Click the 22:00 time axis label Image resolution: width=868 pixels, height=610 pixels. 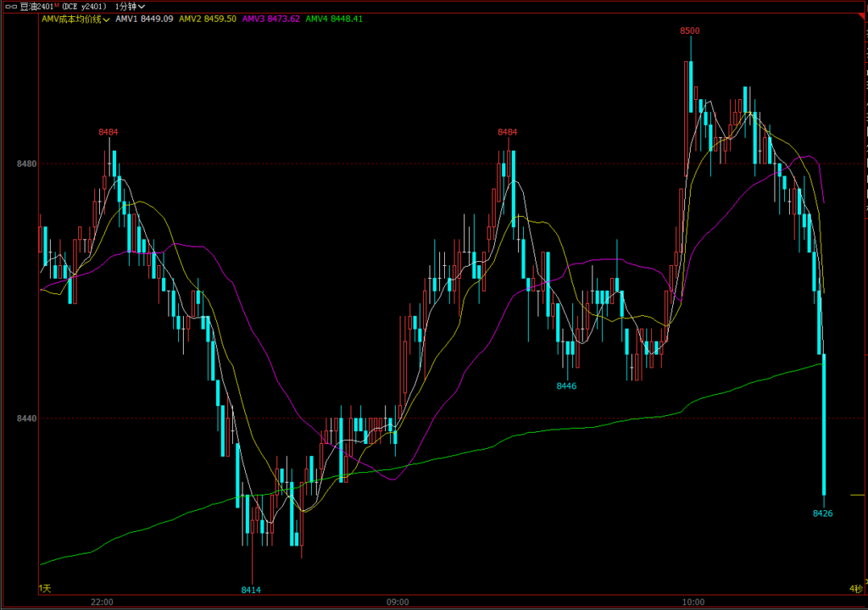(x=103, y=602)
